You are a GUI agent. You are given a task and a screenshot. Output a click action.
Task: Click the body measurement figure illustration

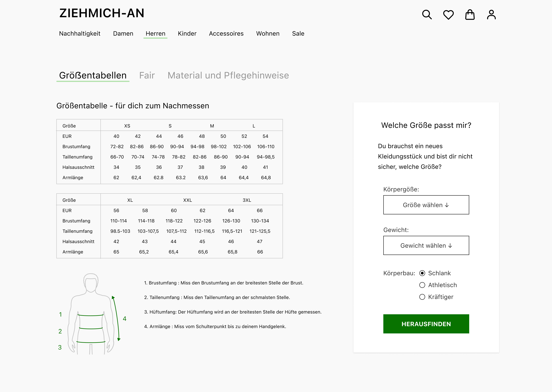(91, 314)
